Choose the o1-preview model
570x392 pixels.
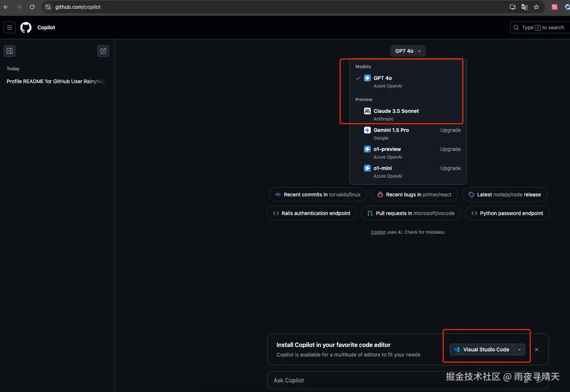pyautogui.click(x=408, y=153)
